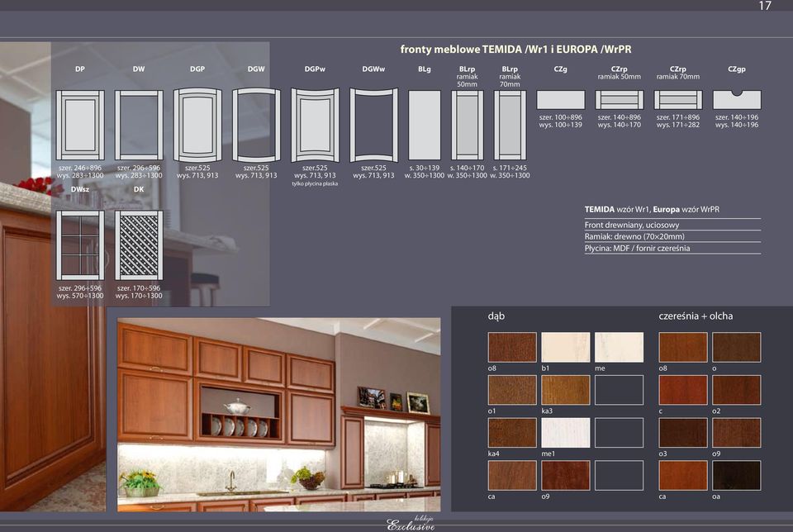
Task: Select CZrp ramiak 70mm drawer front diagram
Action: click(x=677, y=100)
